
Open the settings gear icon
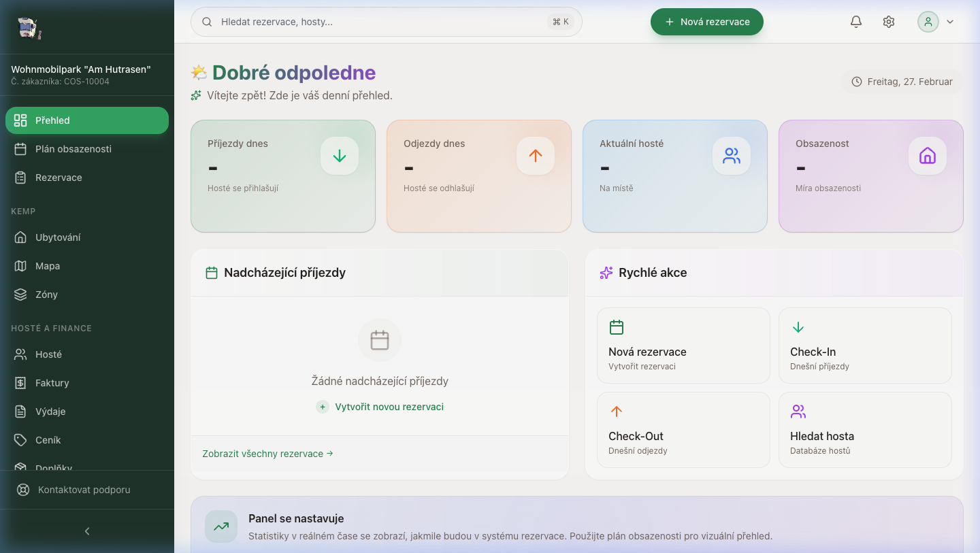pyautogui.click(x=888, y=21)
